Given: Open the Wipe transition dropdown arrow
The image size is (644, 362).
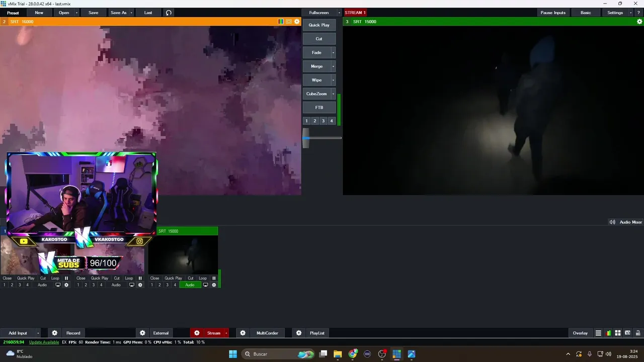Looking at the screenshot, I should [x=333, y=80].
